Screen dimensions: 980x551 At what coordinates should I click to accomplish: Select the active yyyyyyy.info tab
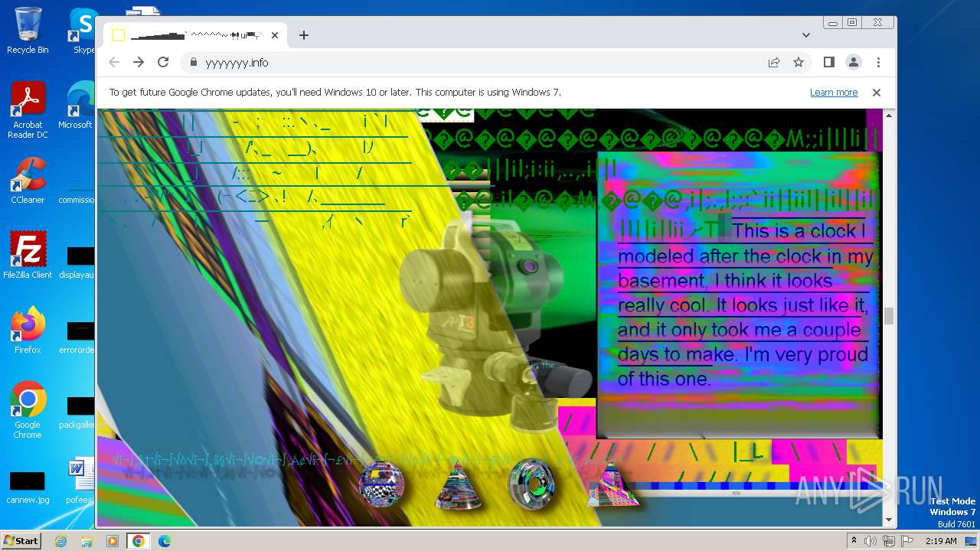(x=195, y=35)
